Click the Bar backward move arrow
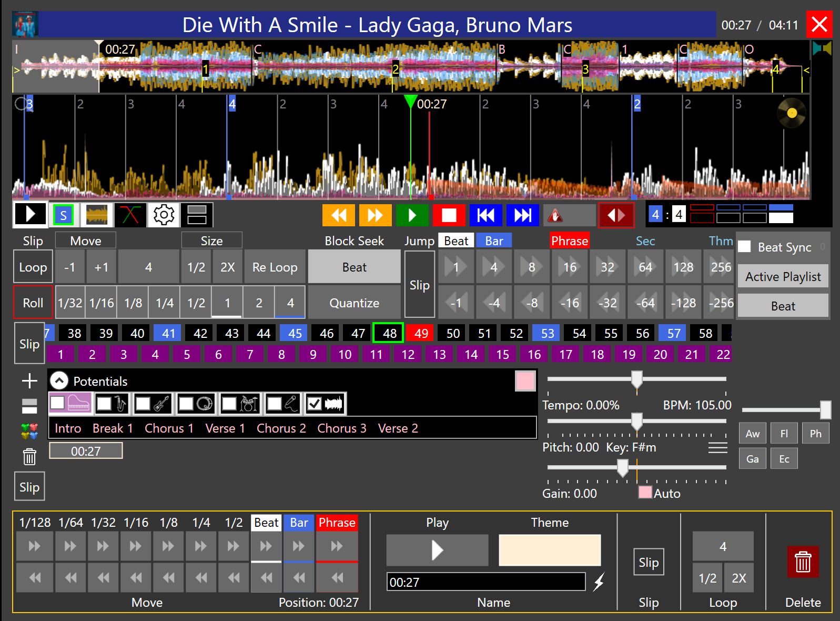Viewport: 840px width, 621px height. coord(299,578)
